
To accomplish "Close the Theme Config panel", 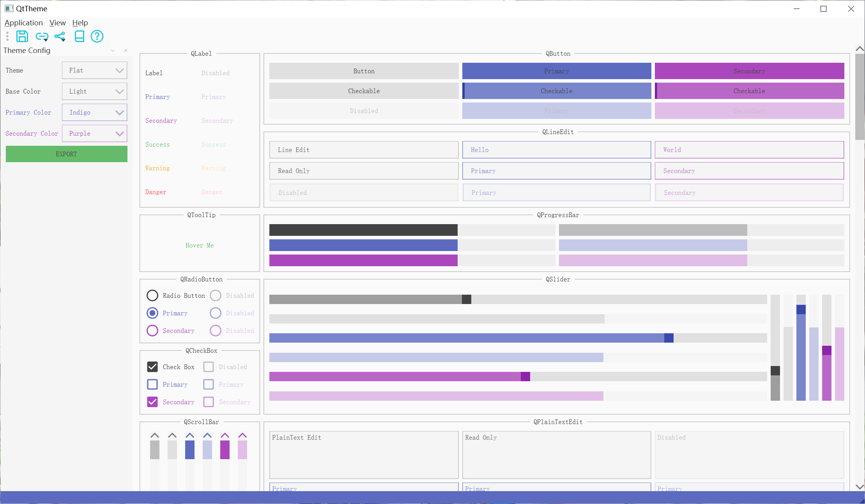I will (x=126, y=51).
